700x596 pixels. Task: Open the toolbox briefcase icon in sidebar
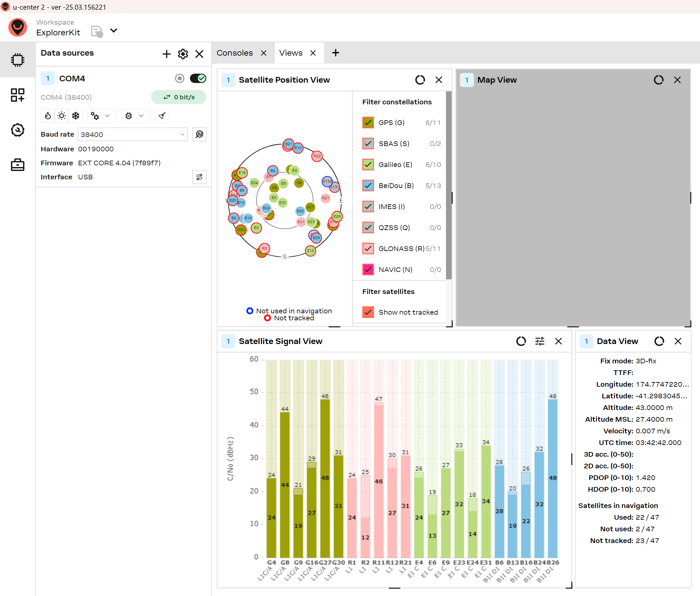tap(18, 165)
